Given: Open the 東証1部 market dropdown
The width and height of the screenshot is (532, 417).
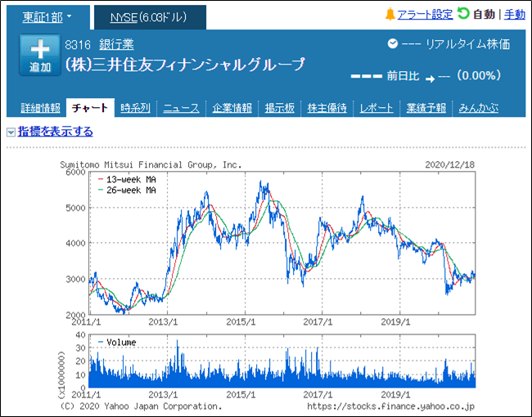Looking at the screenshot, I should pos(47,17).
